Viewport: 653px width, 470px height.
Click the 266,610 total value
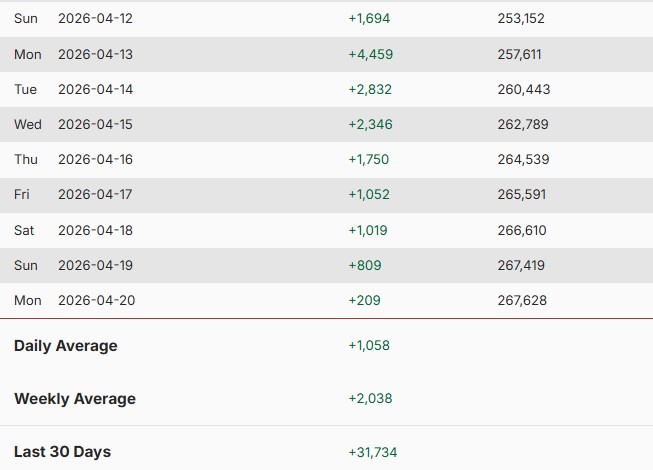523,230
